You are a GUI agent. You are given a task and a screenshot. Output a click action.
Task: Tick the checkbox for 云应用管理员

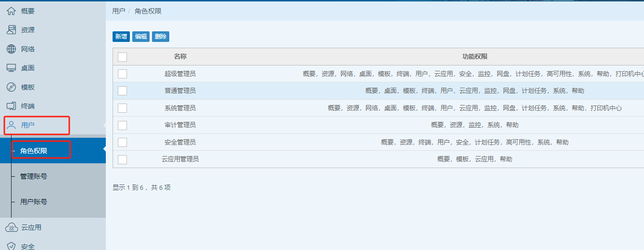point(122,159)
